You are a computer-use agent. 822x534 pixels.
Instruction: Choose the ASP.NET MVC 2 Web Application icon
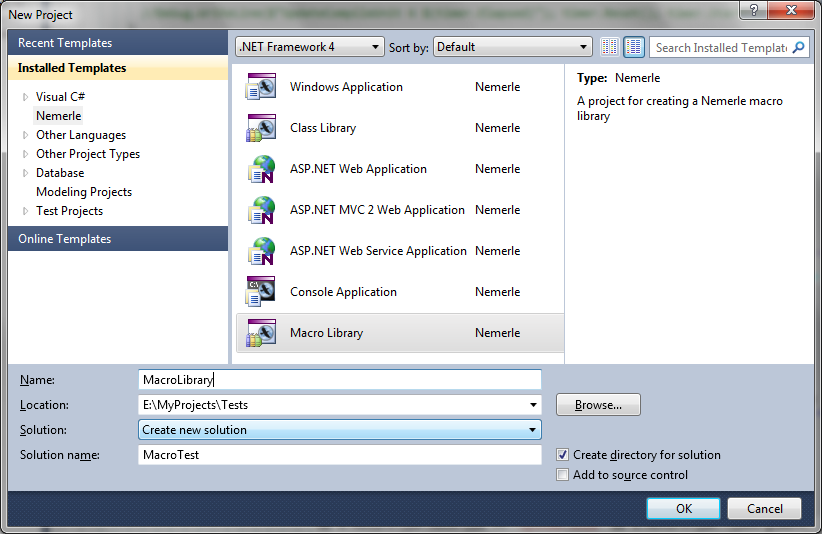pyautogui.click(x=260, y=210)
